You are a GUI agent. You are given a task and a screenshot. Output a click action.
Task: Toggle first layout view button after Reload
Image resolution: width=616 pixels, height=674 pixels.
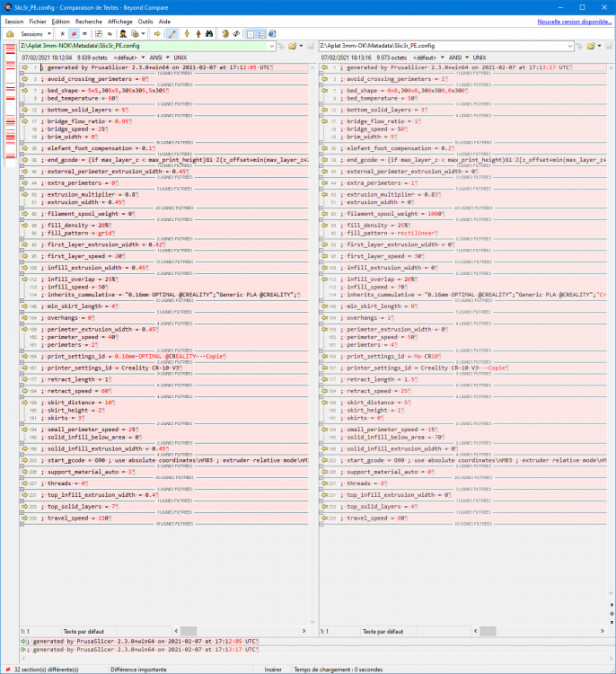tap(251, 33)
